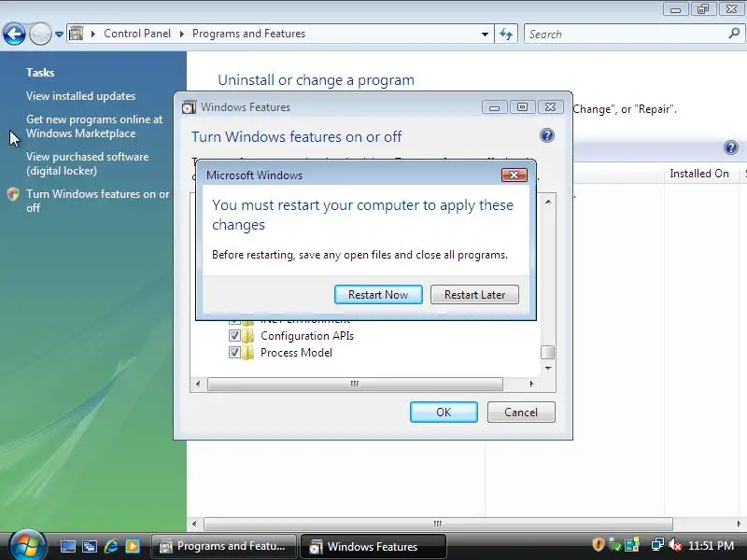Click the security shield tray icon
747x560 pixels.
tap(599, 545)
